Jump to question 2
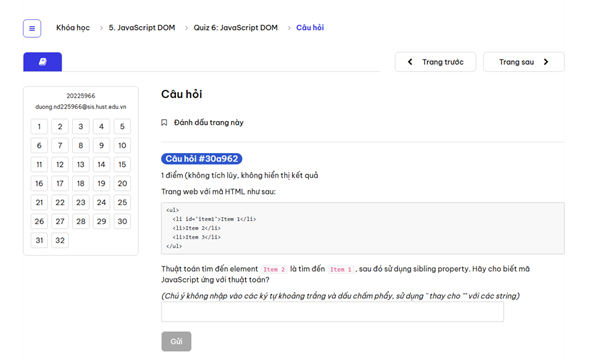The width and height of the screenshot is (602, 360). [x=60, y=126]
